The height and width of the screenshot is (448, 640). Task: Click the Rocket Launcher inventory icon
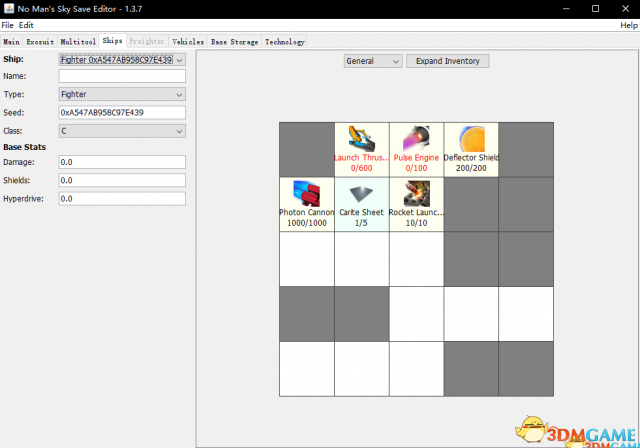pos(416,193)
